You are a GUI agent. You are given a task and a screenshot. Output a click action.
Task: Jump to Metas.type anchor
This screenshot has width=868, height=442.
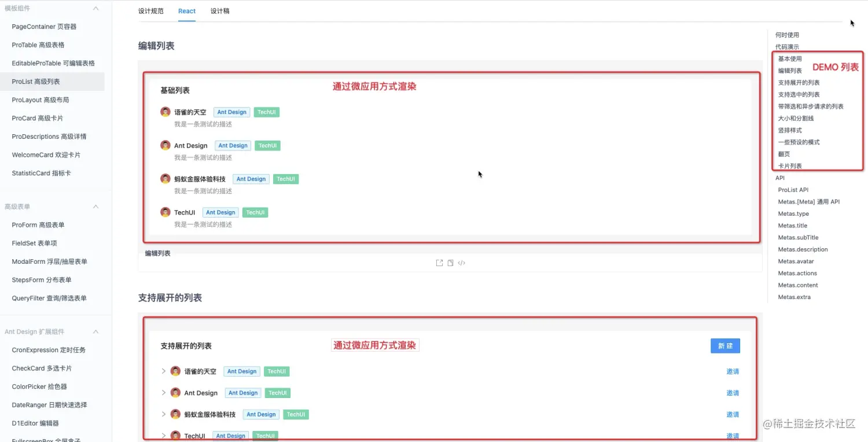click(793, 213)
